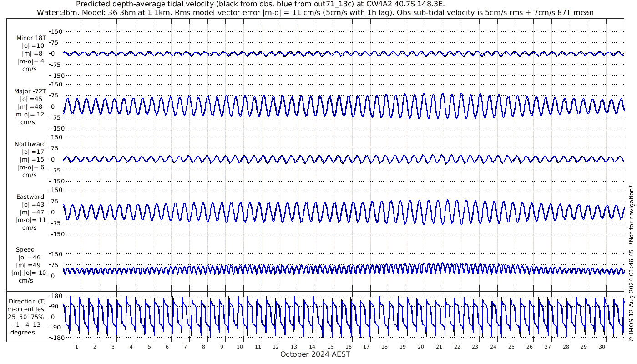Click the day '15' tick label on x-axis

330,347
